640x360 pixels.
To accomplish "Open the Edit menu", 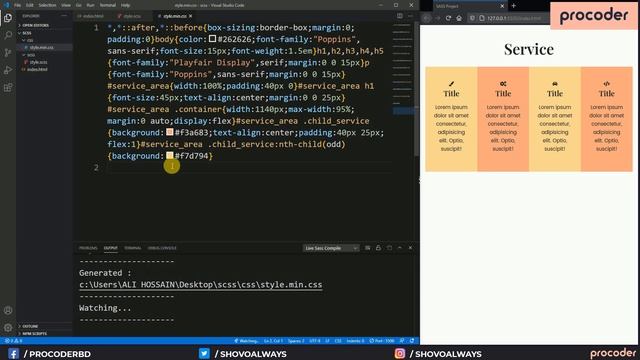I will point(30,5).
